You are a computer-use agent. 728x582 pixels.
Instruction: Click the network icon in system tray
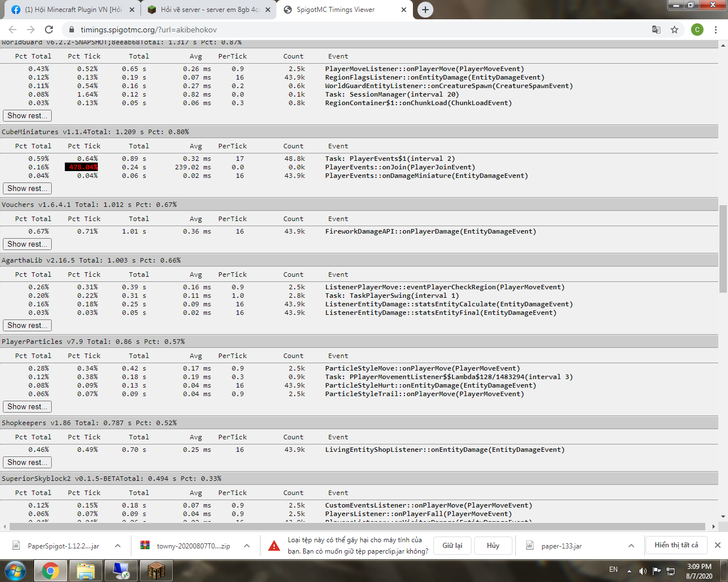tap(671, 571)
